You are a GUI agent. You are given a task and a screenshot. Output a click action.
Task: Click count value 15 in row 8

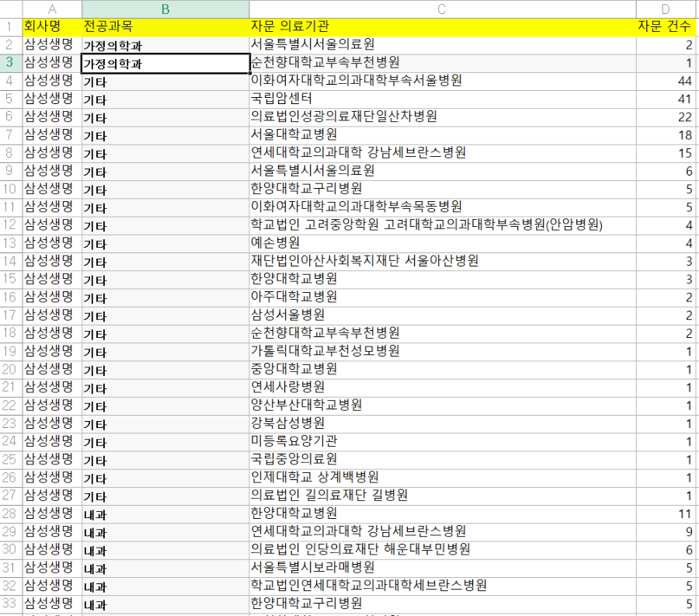pyautogui.click(x=666, y=153)
